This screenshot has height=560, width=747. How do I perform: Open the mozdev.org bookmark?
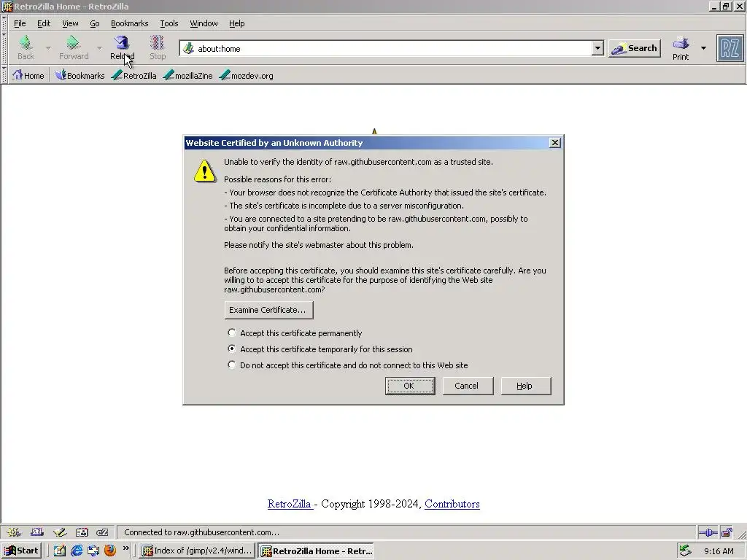(x=246, y=75)
